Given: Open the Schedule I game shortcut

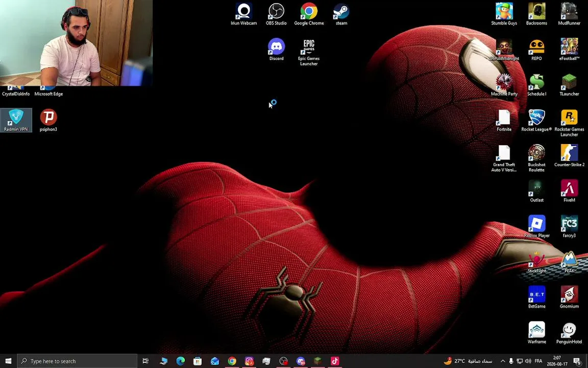Looking at the screenshot, I should coord(536,85).
